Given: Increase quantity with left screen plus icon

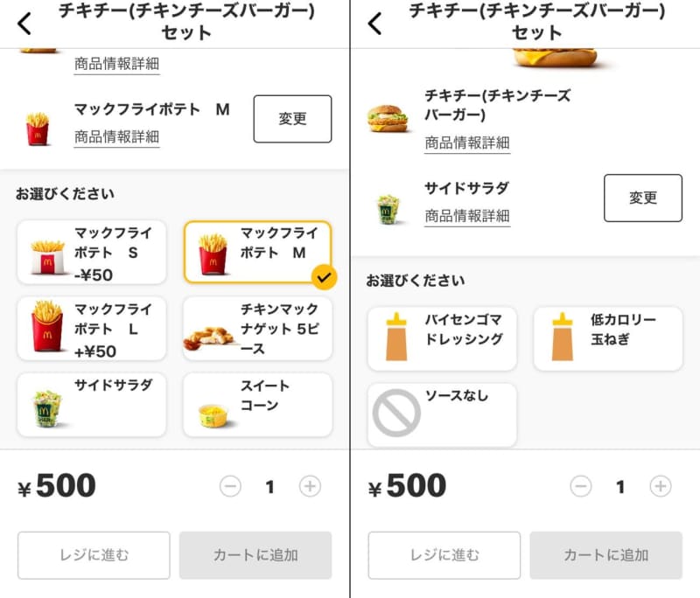Looking at the screenshot, I should pyautogui.click(x=310, y=486).
